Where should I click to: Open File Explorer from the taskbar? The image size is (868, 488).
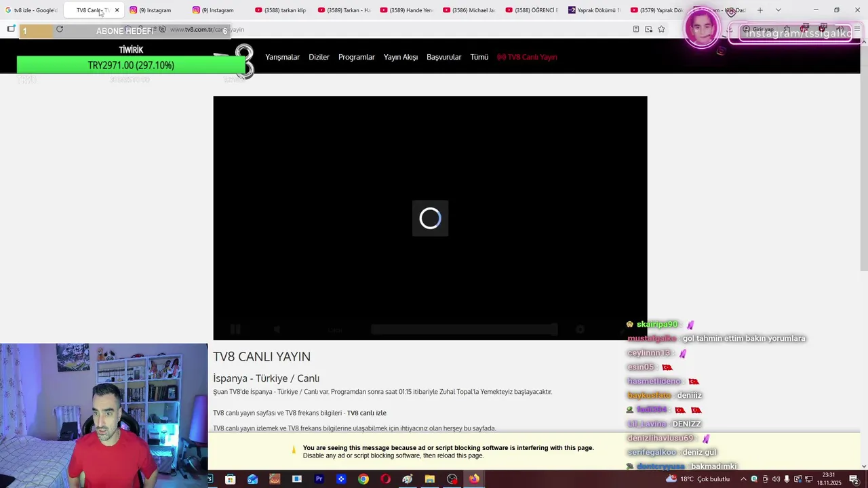click(429, 479)
